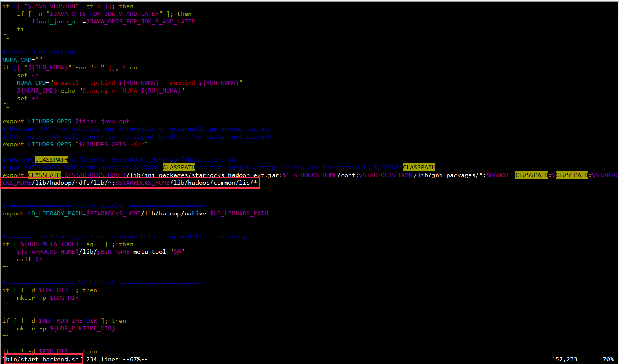
Task: Place cursor on the "set -e" line
Action: tap(28, 75)
